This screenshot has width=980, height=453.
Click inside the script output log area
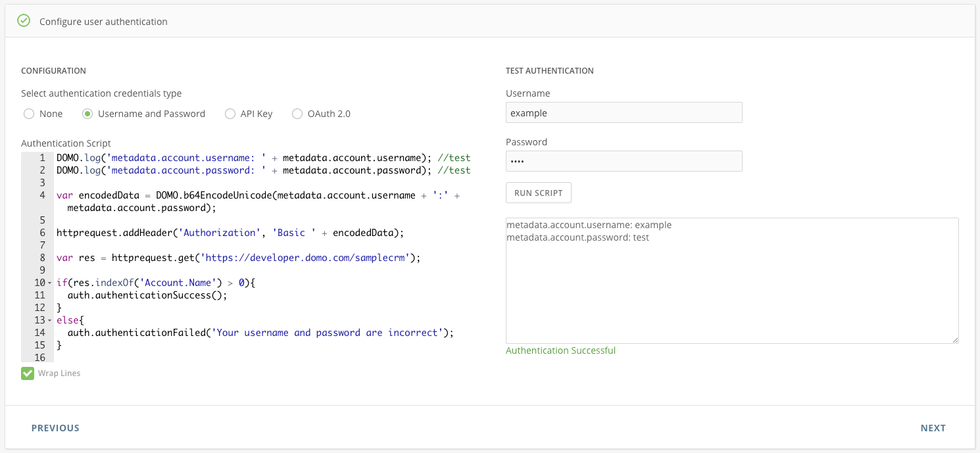[x=732, y=281]
